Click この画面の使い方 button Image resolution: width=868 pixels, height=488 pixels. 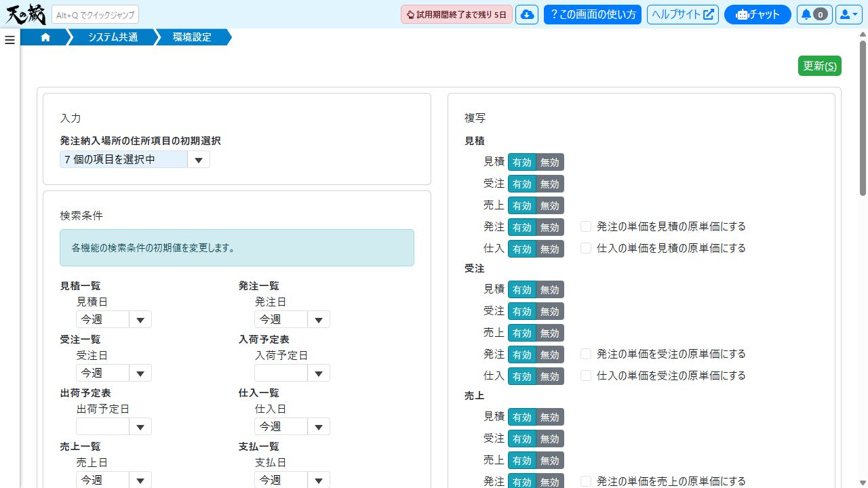(x=593, y=14)
